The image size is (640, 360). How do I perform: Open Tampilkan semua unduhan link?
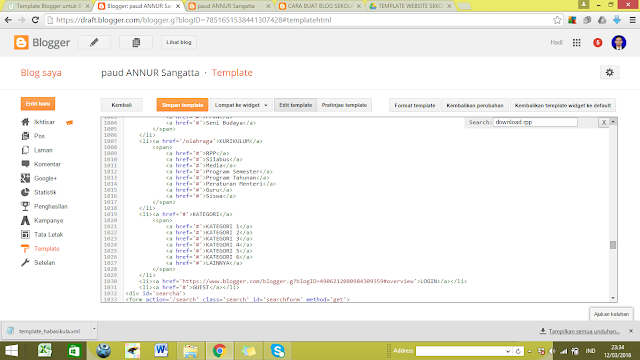pyautogui.click(x=584, y=331)
